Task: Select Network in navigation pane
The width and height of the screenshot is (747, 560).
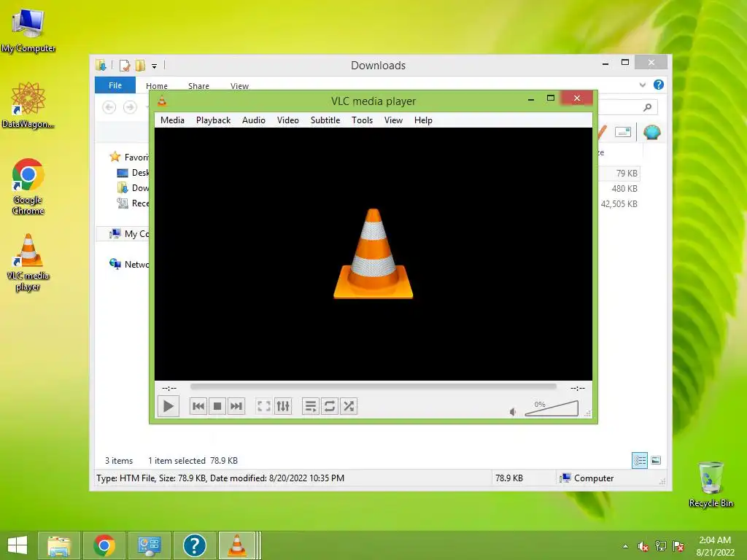Action: point(128,264)
